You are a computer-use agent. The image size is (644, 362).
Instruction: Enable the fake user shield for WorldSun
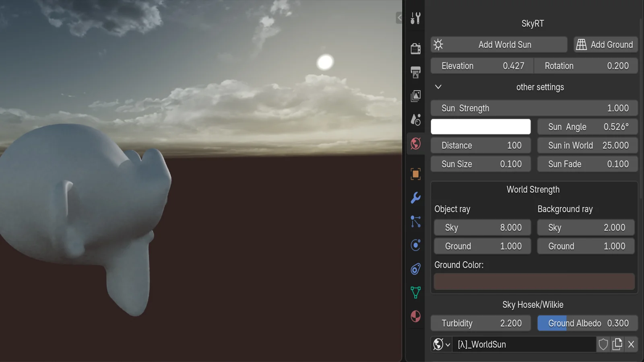coord(603,344)
